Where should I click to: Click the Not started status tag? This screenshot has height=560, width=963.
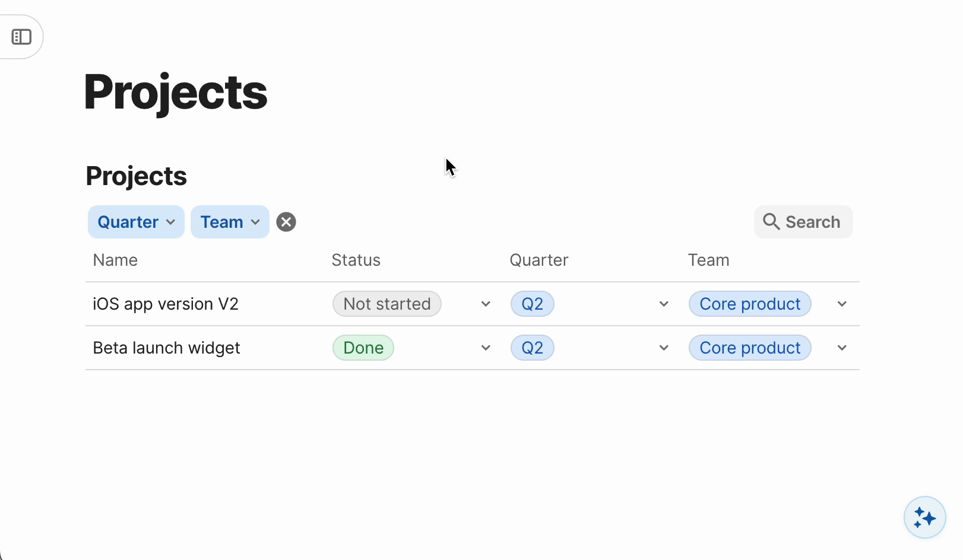tap(387, 304)
